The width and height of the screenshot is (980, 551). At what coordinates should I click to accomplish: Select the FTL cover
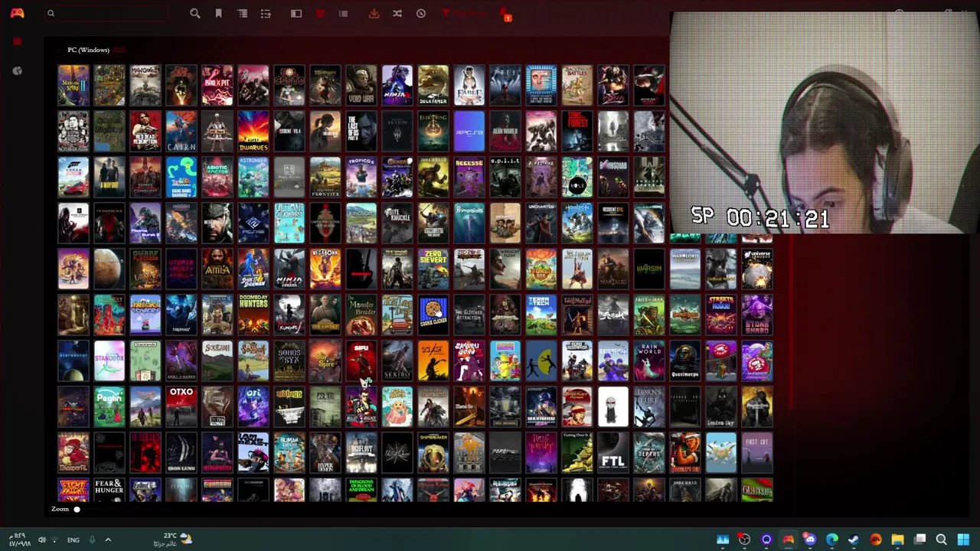point(613,452)
